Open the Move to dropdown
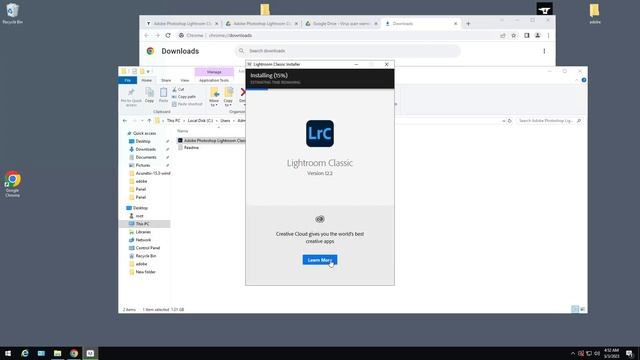 click(x=214, y=97)
